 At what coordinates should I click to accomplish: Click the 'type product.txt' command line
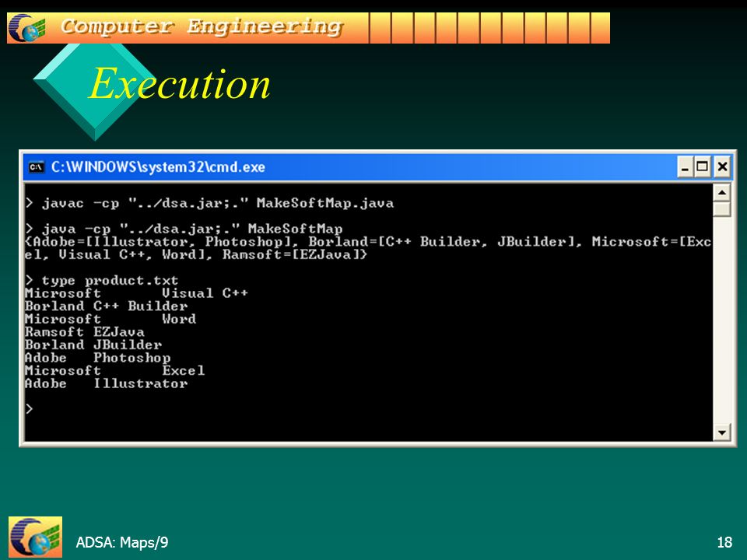(x=101, y=281)
